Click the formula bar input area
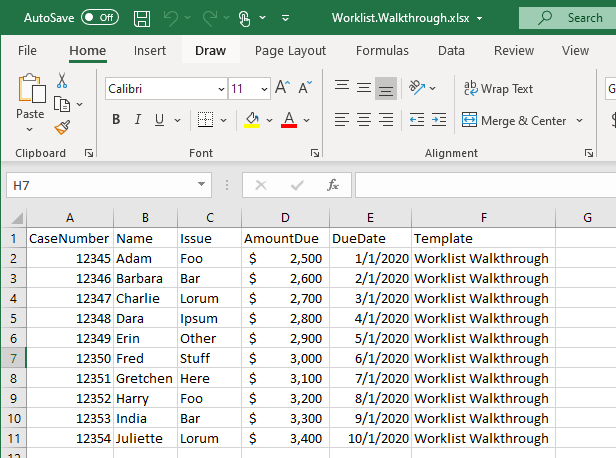 486,185
